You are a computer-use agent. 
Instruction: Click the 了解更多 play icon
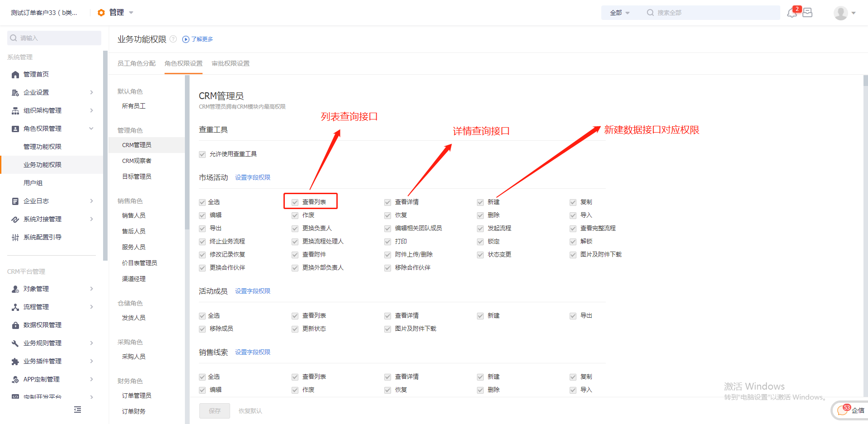[185, 39]
